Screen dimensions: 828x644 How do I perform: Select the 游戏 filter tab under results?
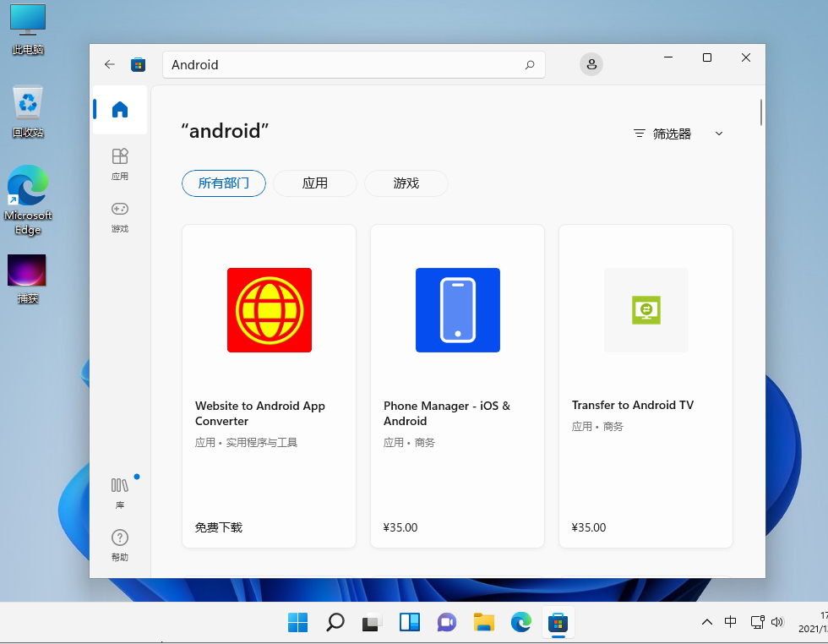coord(406,183)
